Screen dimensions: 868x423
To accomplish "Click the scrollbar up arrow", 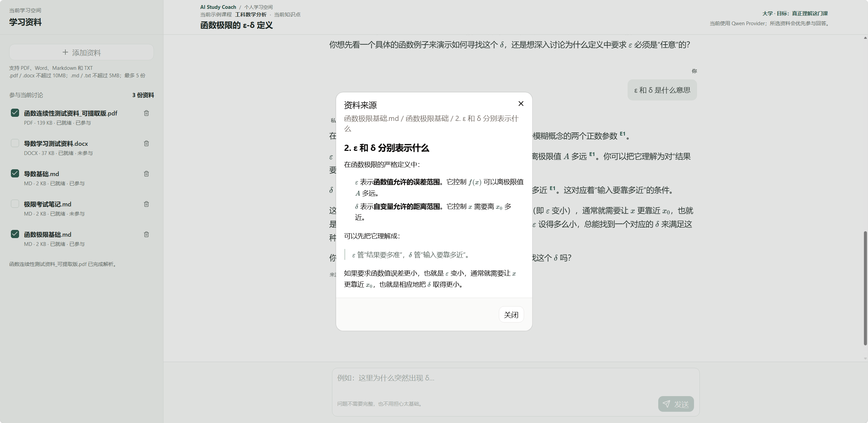I will coord(865,38).
